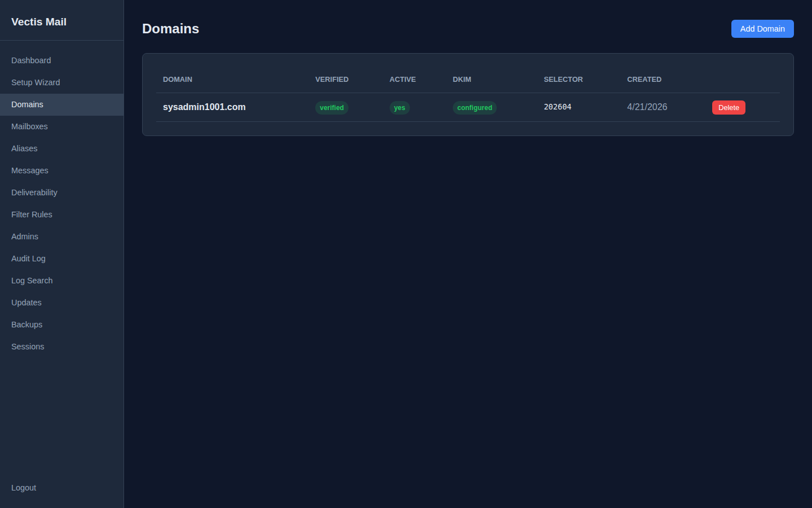
Task: Click the Add Domain button
Action: point(762,29)
